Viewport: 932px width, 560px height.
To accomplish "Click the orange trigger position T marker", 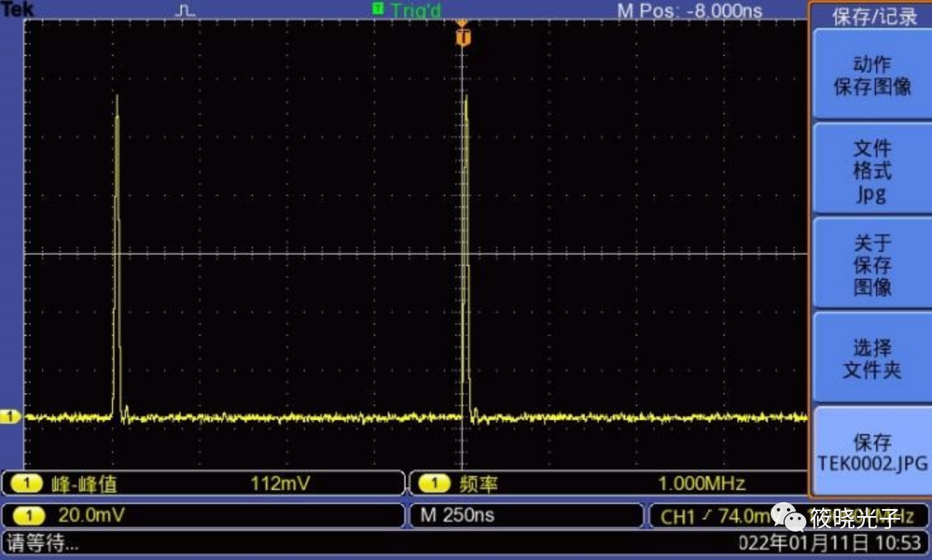I will [463, 38].
